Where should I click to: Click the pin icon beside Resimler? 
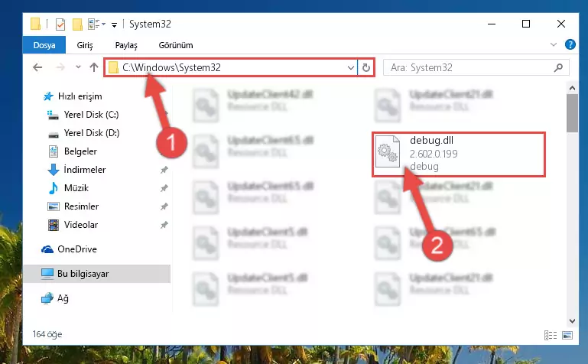pyautogui.click(x=164, y=206)
